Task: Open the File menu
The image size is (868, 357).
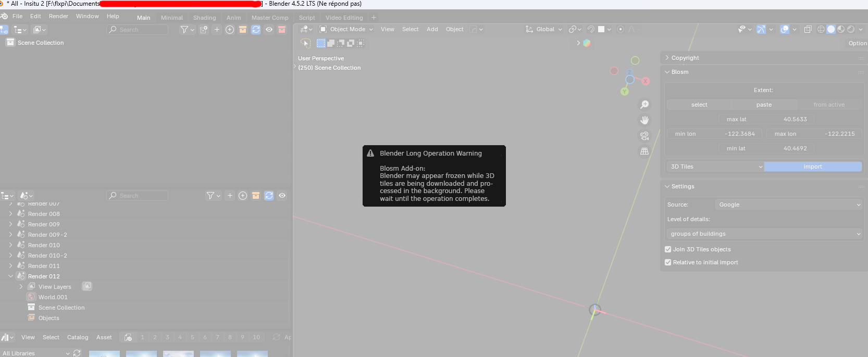Action: [x=17, y=16]
